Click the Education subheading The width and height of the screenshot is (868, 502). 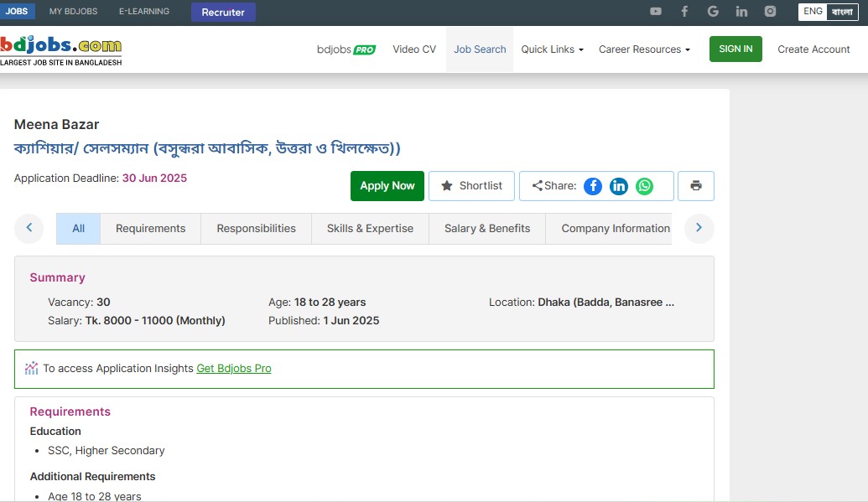[x=55, y=431]
